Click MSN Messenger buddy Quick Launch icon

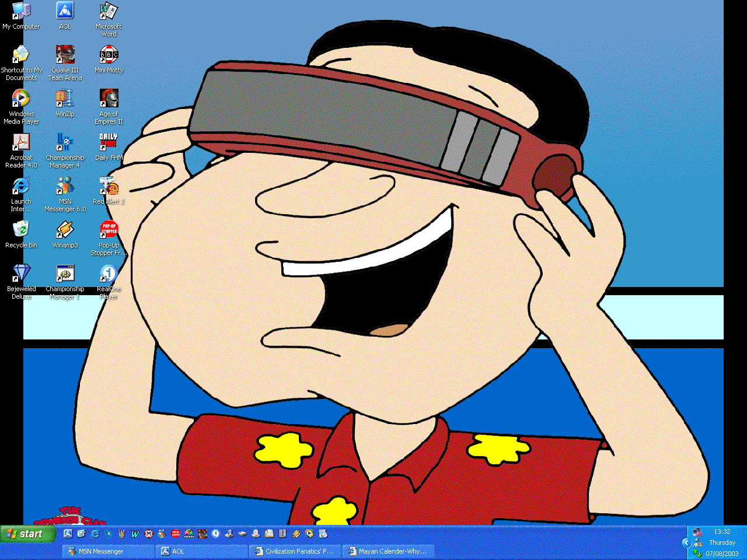click(x=162, y=534)
